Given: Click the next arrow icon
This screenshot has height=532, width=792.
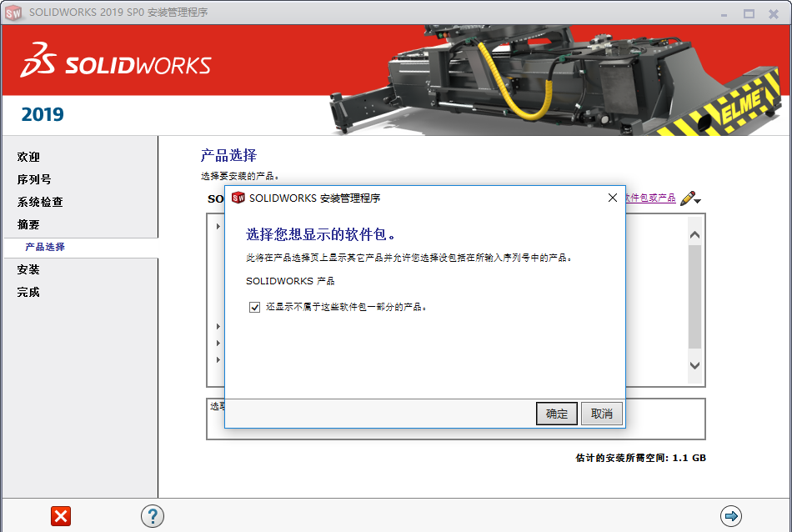Looking at the screenshot, I should tap(731, 516).
